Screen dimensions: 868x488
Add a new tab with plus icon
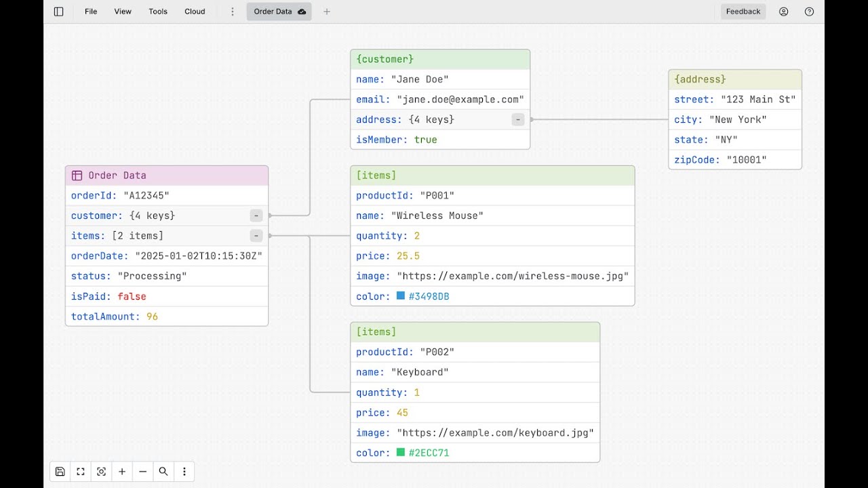327,12
